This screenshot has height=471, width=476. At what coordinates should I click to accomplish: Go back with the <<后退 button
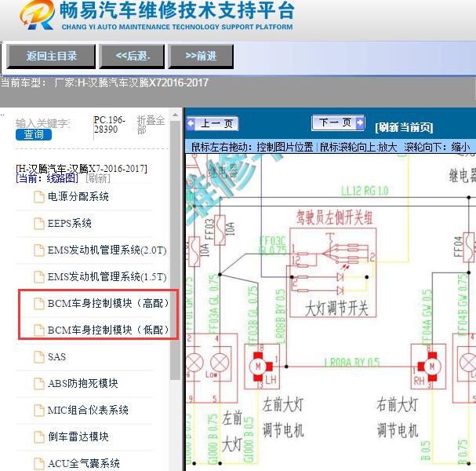(x=132, y=57)
